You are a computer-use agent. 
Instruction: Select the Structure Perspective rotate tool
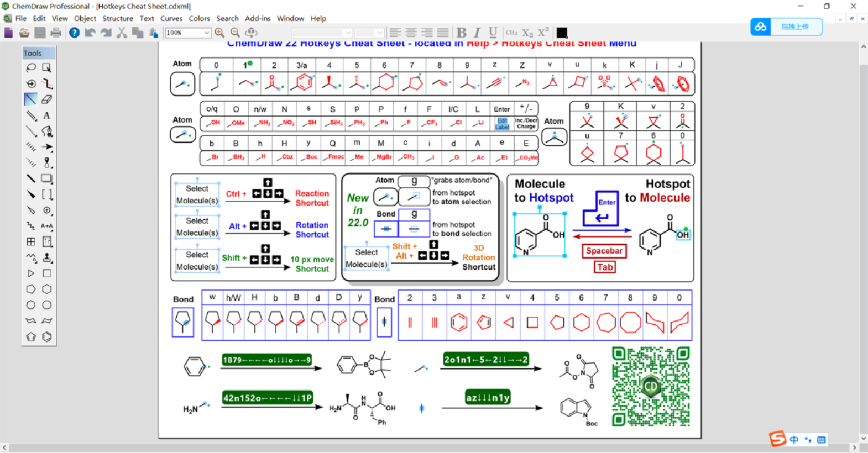tap(31, 84)
